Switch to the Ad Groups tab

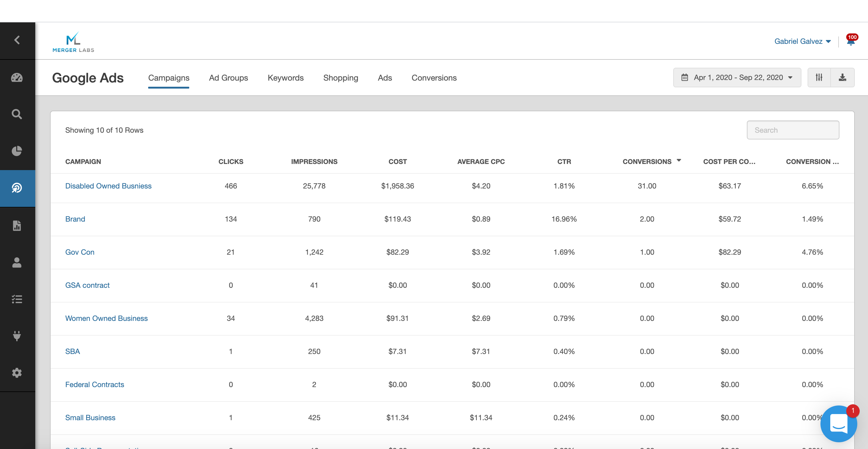click(229, 78)
